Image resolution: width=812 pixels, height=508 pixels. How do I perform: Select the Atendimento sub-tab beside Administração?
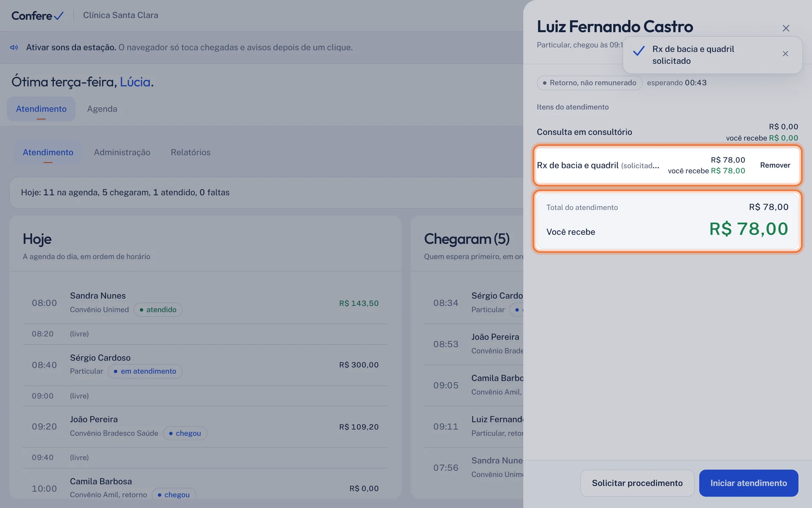tap(48, 152)
